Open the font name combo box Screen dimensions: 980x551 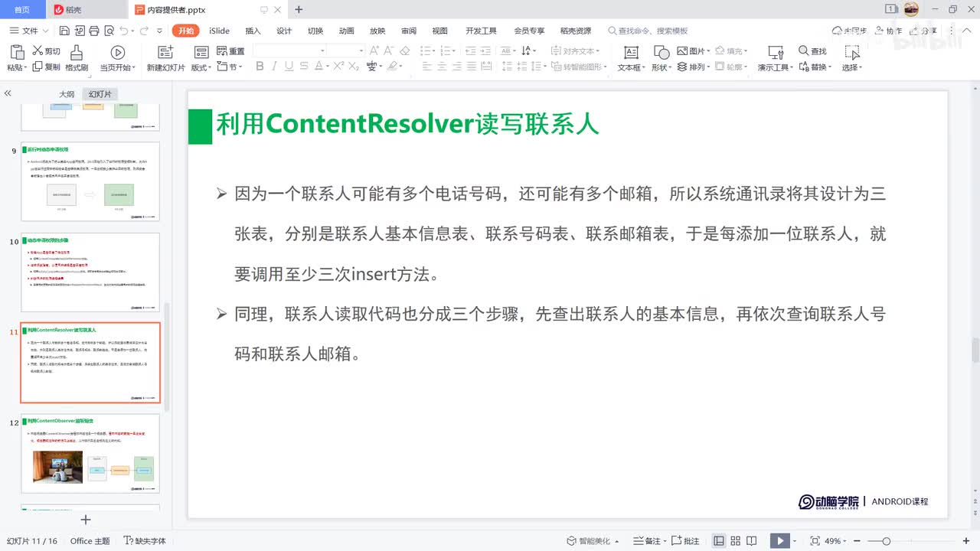[291, 51]
